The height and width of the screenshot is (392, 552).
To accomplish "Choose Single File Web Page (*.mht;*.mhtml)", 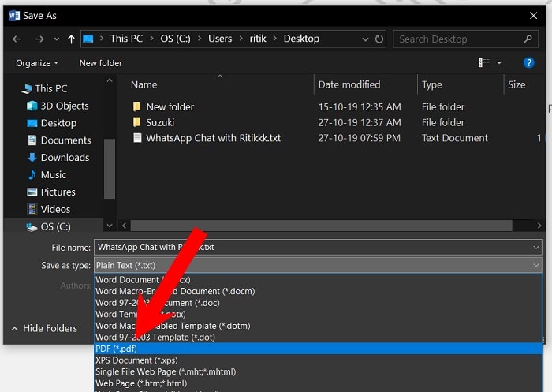I will (318, 371).
